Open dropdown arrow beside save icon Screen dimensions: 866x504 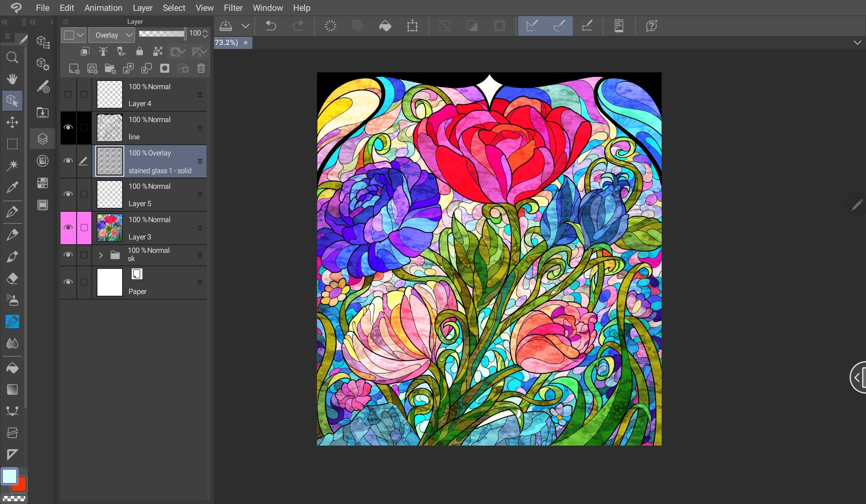(246, 26)
